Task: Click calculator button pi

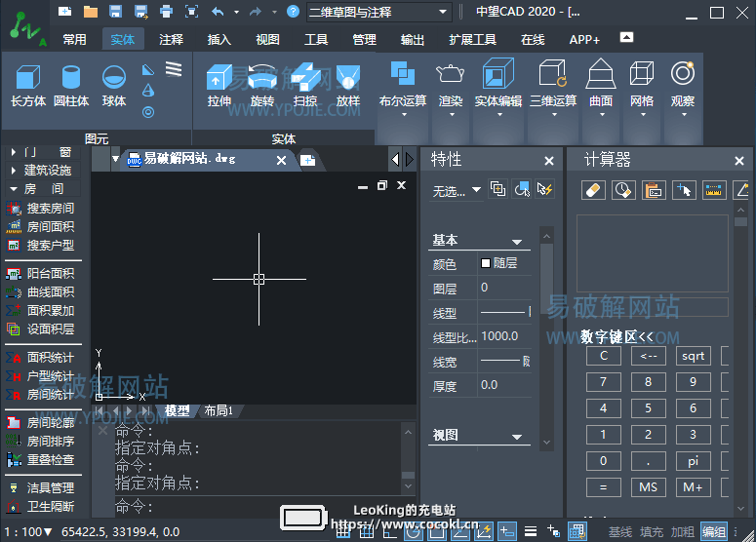Action: click(693, 461)
